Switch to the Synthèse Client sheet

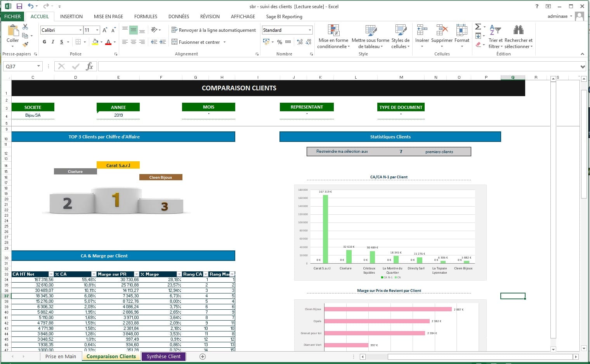click(163, 357)
